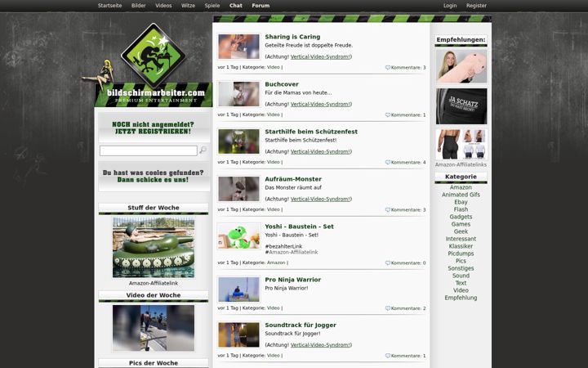Select Animated Gifs category
The width and height of the screenshot is (588, 368).
461,195
